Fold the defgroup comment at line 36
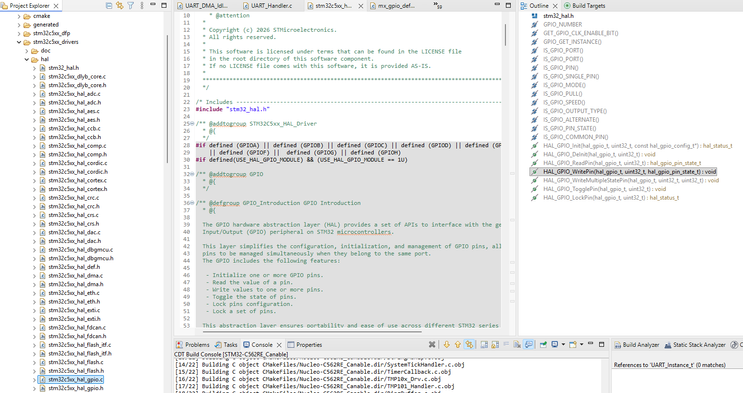 point(192,203)
